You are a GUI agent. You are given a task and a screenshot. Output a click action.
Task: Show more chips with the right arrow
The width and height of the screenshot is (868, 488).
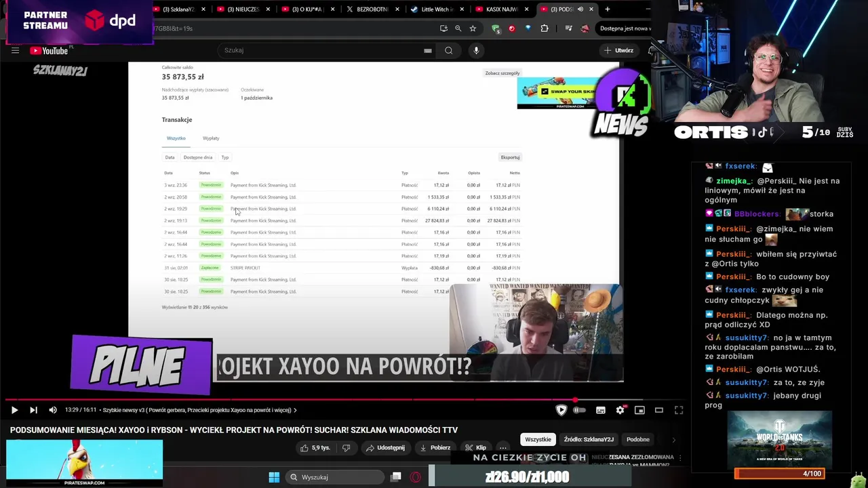pos(673,439)
